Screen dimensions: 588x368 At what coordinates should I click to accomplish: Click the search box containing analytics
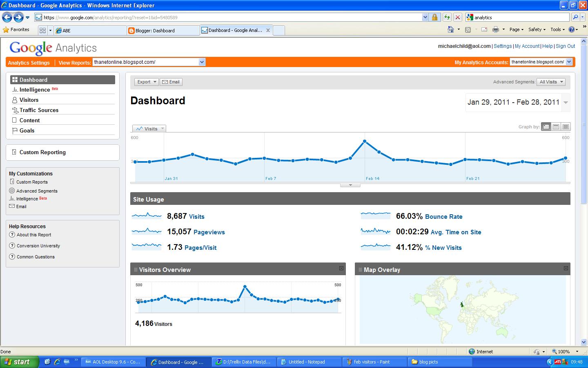tap(517, 17)
